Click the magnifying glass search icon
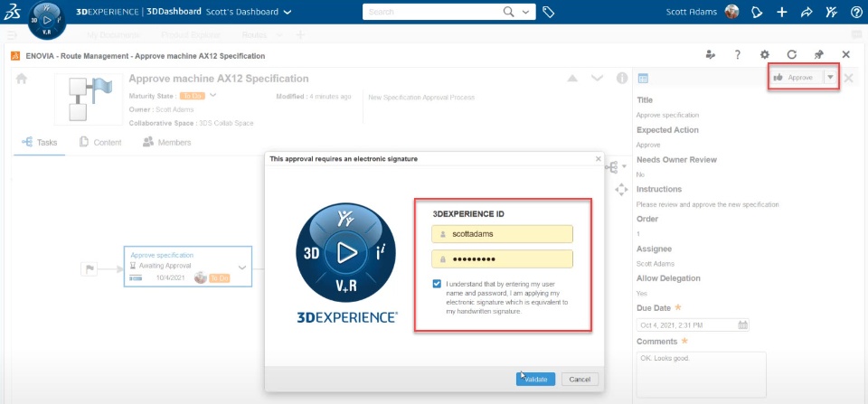Viewport: 868px width, 404px height. [508, 12]
